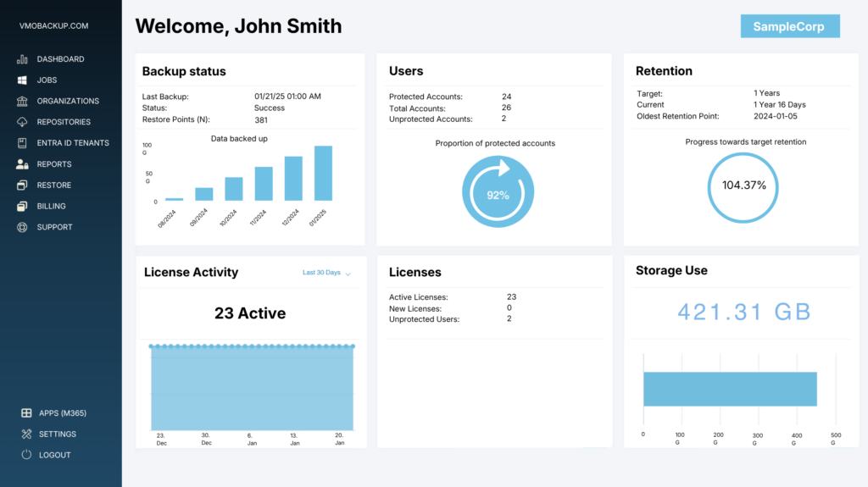Click the Settings tools icon

pos(26,434)
